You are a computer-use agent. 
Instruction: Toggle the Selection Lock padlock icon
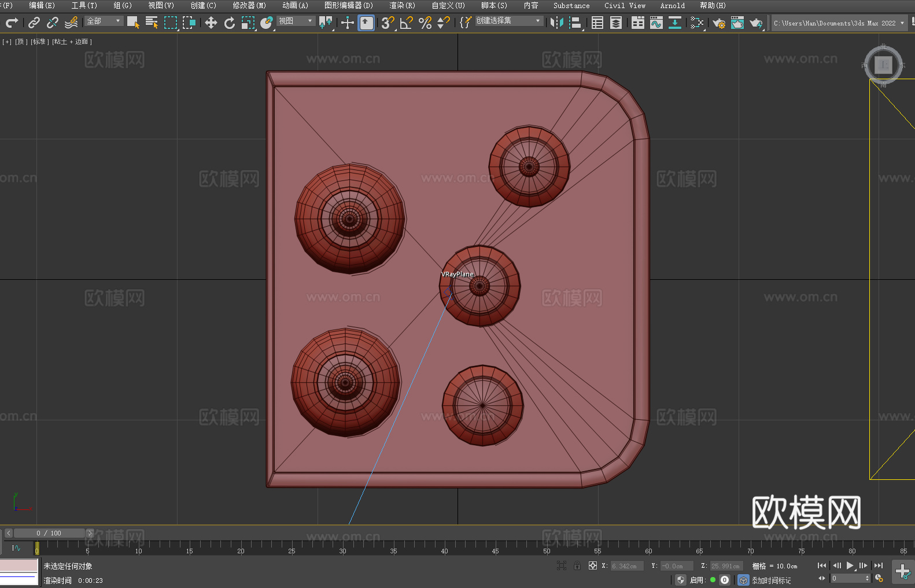[x=577, y=565]
